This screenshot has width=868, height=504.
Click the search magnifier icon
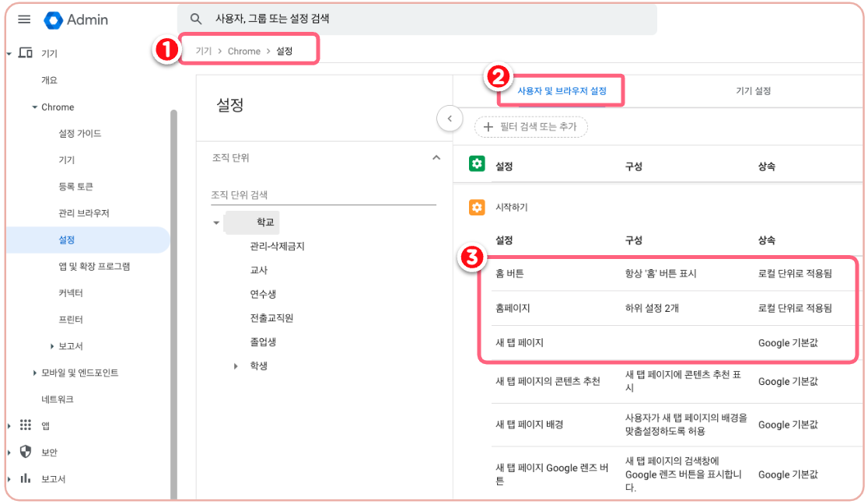point(196,19)
